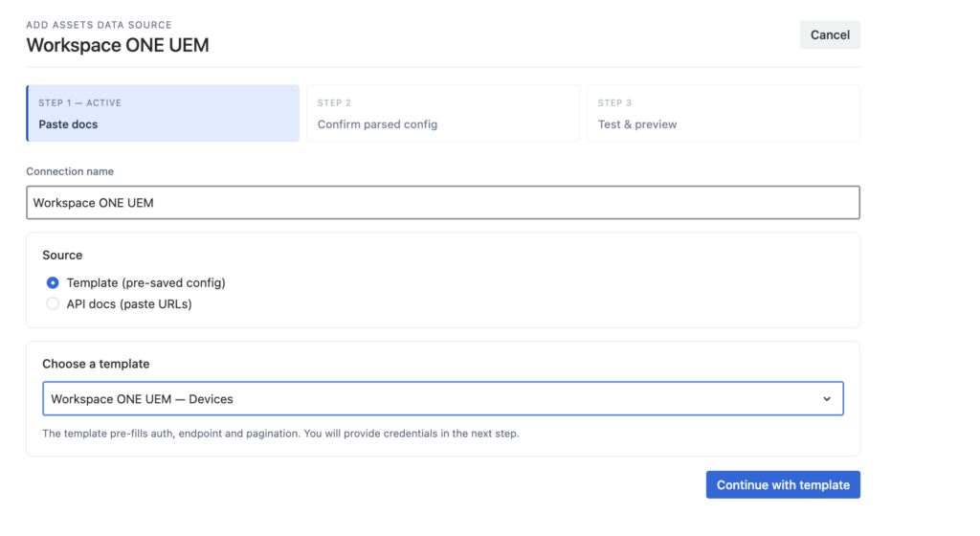The width and height of the screenshot is (980, 536).
Task: Focus the Connection name text field
Action: coord(442,202)
